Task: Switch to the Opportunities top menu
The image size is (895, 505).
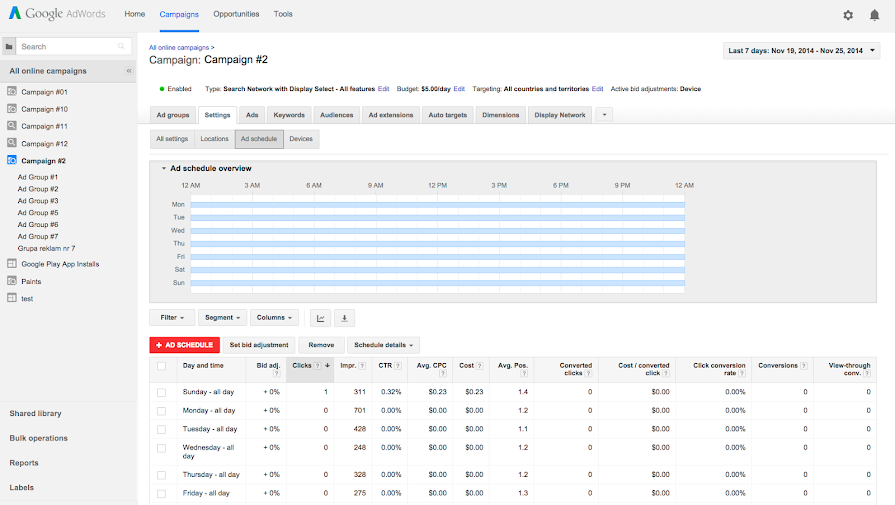Action: click(236, 14)
